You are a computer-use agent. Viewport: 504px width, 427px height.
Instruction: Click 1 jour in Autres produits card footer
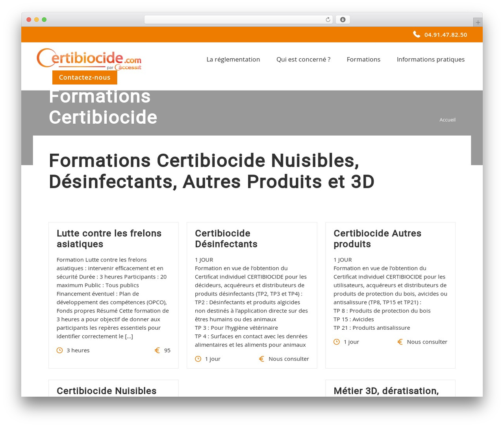pyautogui.click(x=351, y=342)
